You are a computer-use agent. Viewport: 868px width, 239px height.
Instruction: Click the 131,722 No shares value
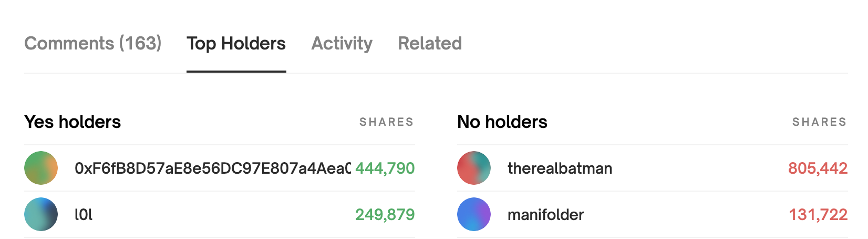(818, 215)
